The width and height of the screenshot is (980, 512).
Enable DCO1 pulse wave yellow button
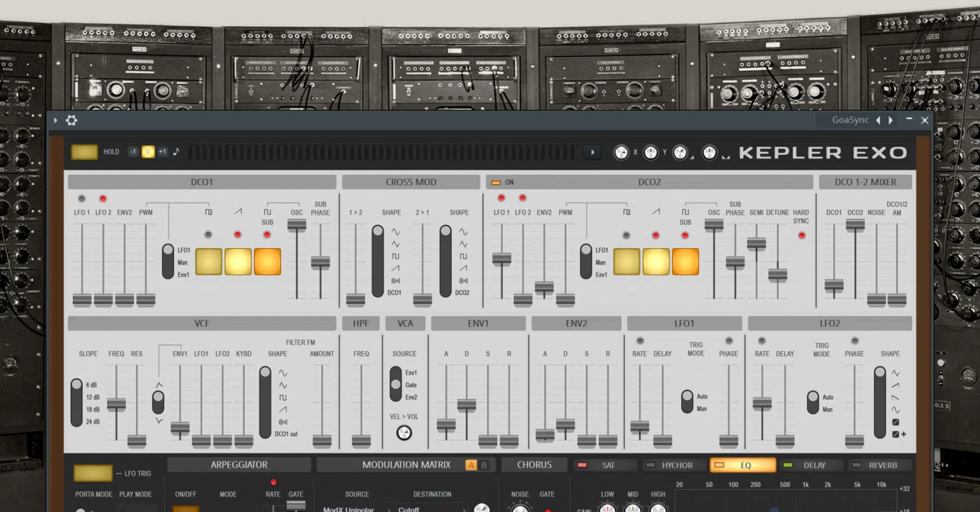tap(209, 261)
